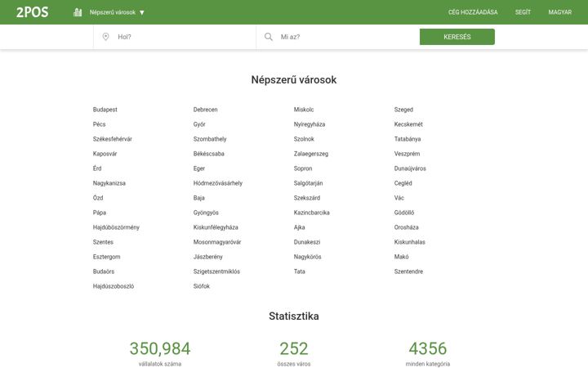Click the location pin icon
The width and height of the screenshot is (588, 368).
click(x=105, y=37)
